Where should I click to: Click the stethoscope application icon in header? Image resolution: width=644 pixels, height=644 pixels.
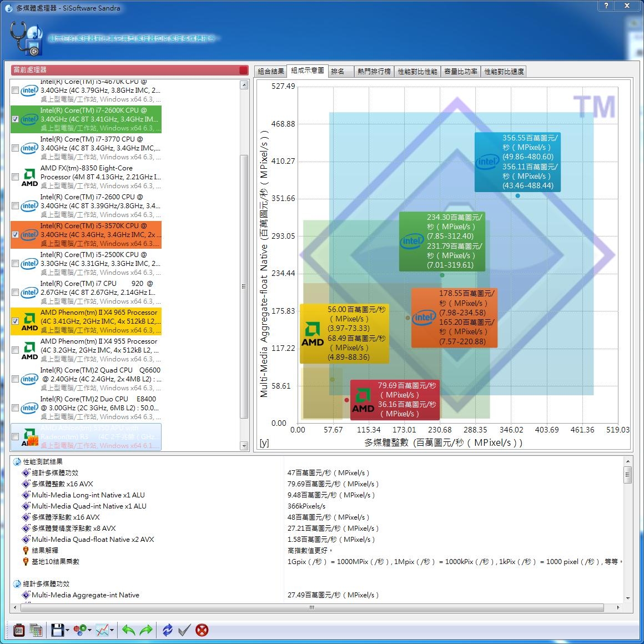click(26, 38)
